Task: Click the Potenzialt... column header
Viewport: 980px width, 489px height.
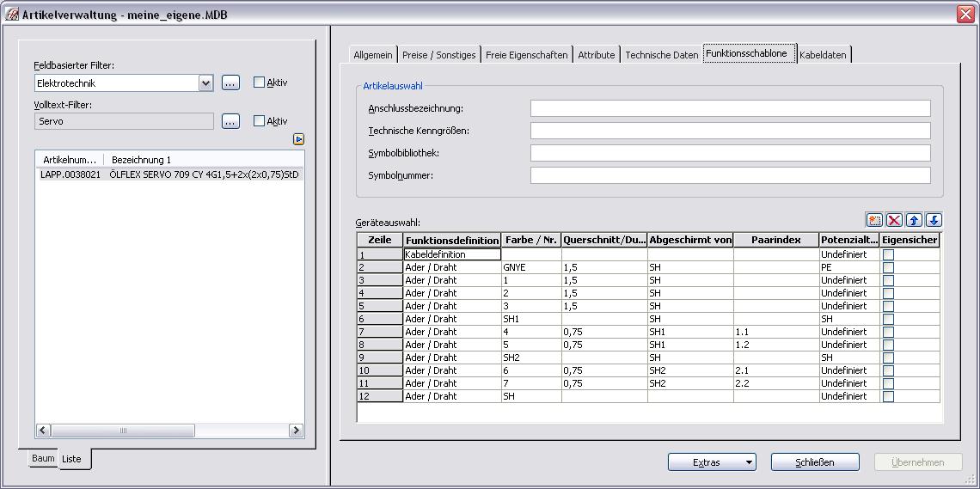Action: coord(849,240)
